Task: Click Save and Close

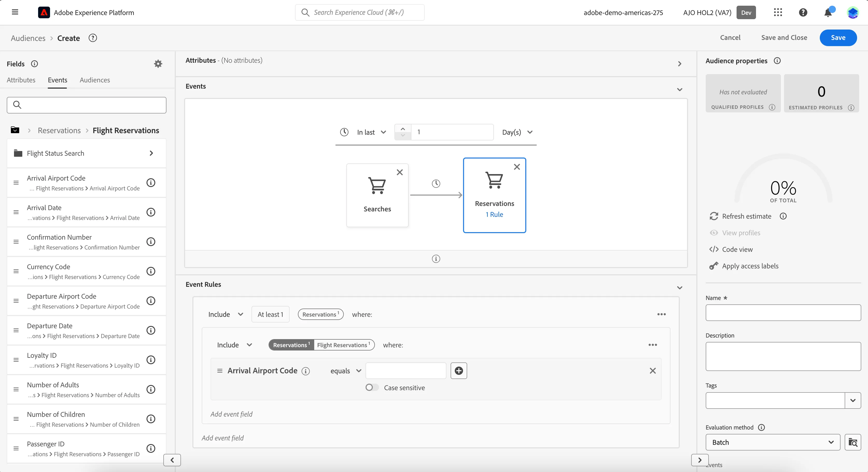Action: [784, 38]
